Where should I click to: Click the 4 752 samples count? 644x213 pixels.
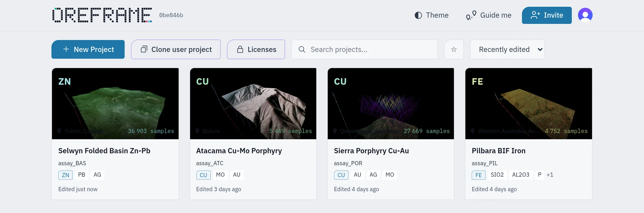[566, 131]
